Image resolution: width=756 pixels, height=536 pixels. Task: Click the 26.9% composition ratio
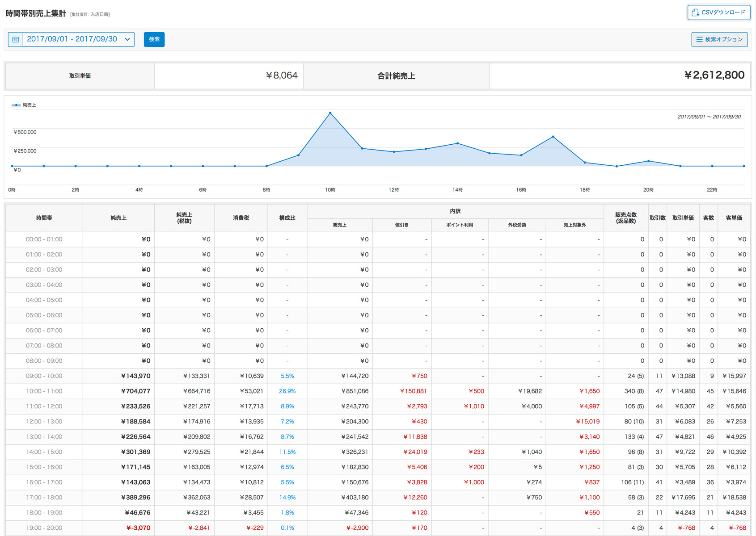[287, 391]
